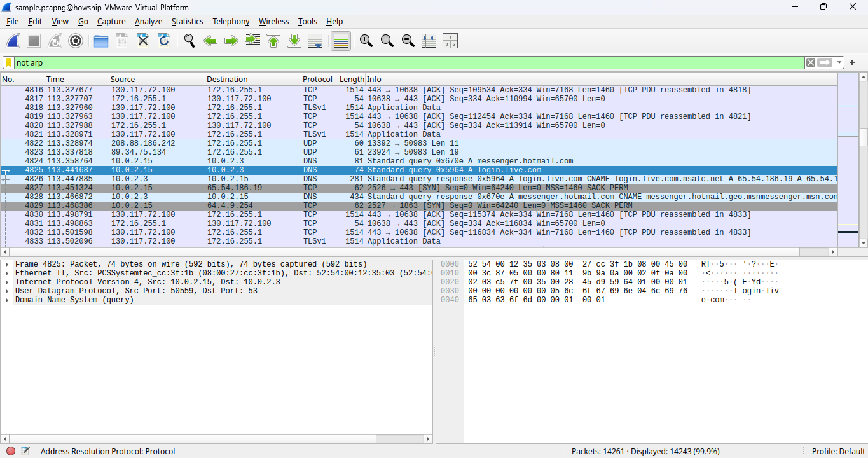868x458 pixels.
Task: Close this capture file via toolbar
Action: [143, 41]
